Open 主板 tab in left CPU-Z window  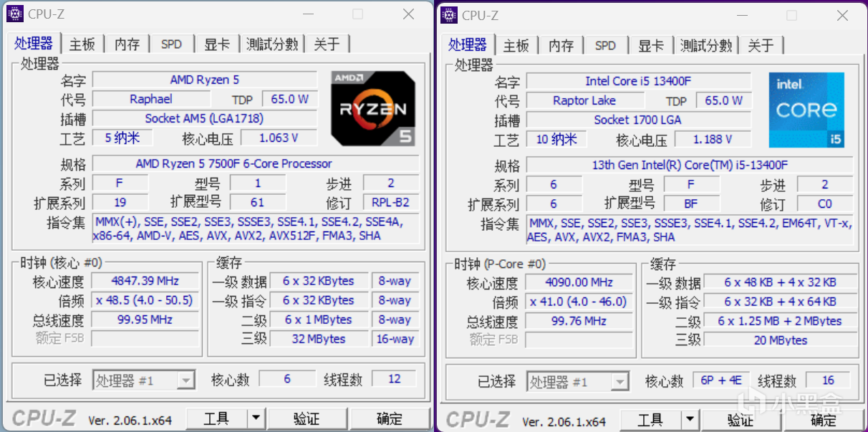(82, 44)
